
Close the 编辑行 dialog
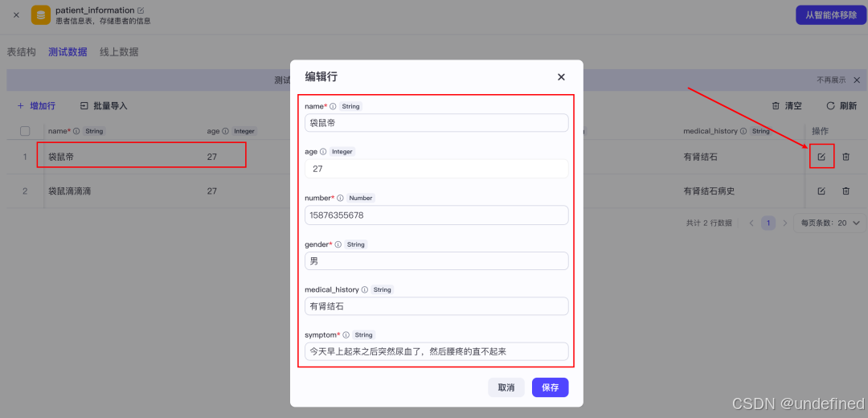tap(561, 77)
